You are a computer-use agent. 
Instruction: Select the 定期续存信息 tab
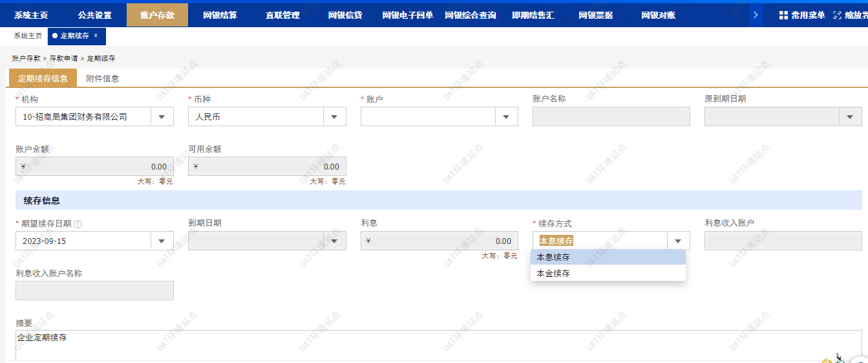(x=43, y=78)
